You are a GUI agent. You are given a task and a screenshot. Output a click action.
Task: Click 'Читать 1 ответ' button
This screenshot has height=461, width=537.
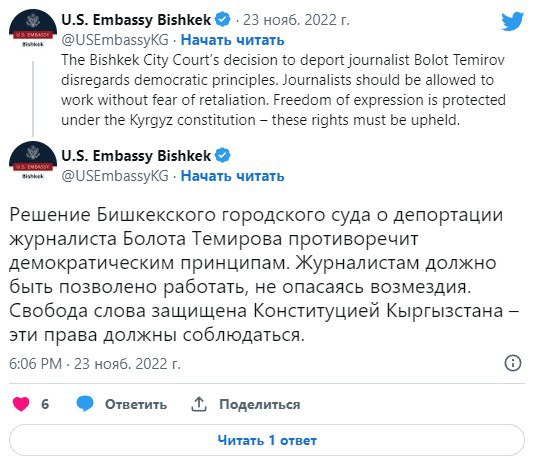tap(267, 440)
